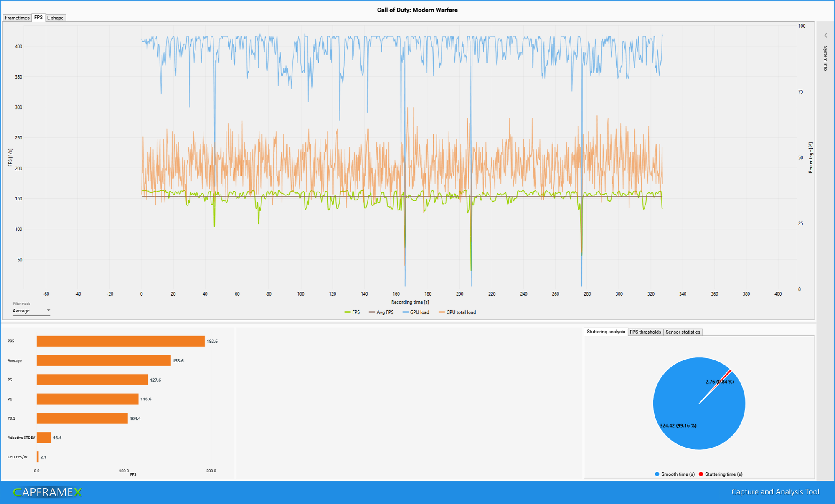
Task: Click the Recording time [s] axis label
Action: point(410,302)
